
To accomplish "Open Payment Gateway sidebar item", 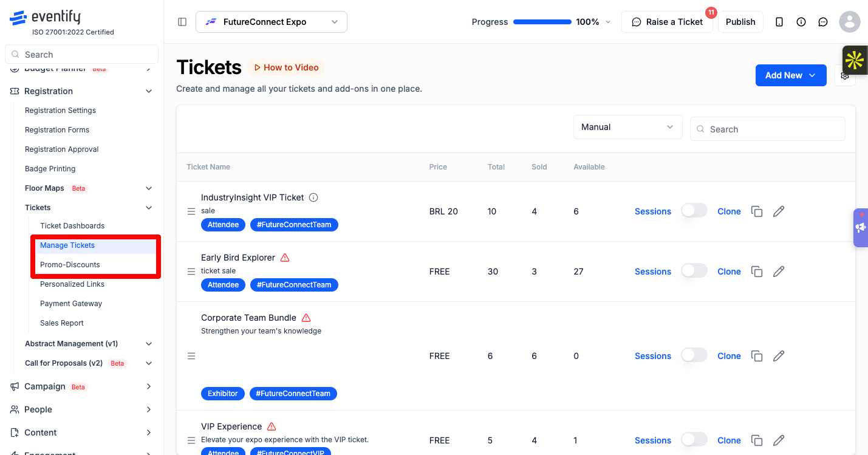I will 71,304.
